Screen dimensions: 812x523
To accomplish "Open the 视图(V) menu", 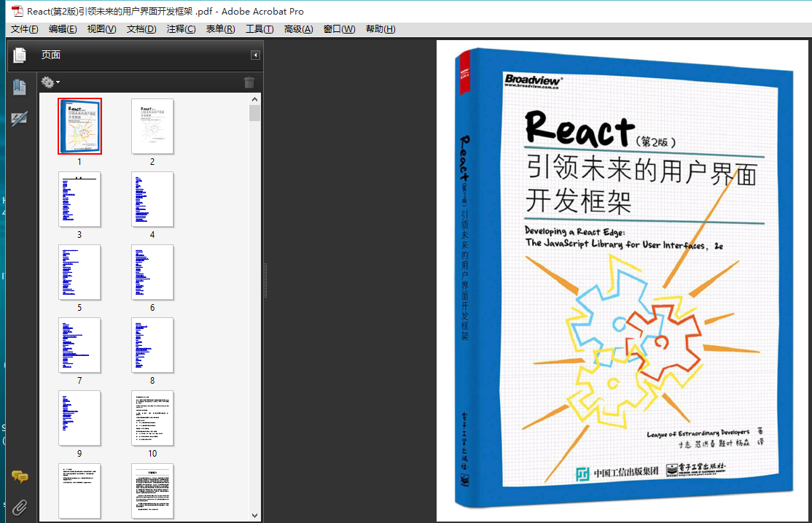I will 101,29.
